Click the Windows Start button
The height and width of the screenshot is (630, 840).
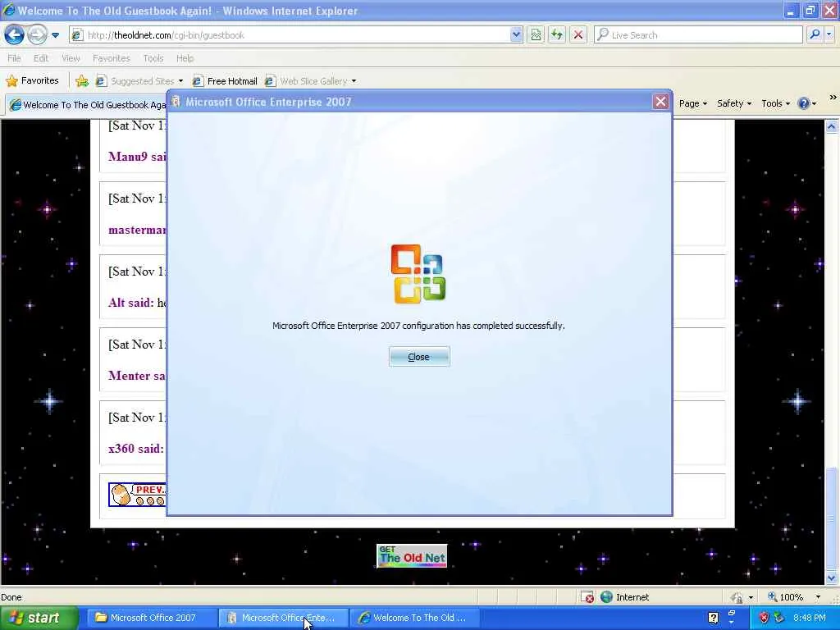click(39, 618)
